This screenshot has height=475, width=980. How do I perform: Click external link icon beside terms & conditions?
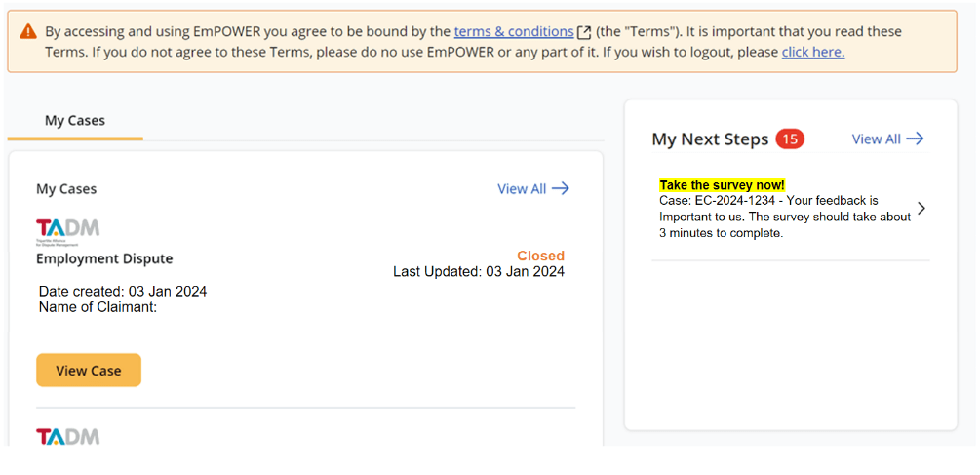coord(585,32)
